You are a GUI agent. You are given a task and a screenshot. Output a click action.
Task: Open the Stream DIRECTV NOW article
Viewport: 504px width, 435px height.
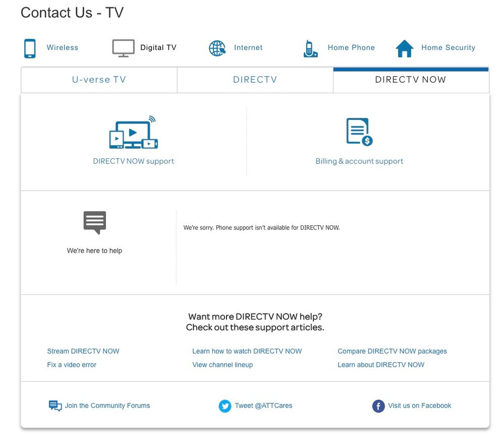[83, 351]
